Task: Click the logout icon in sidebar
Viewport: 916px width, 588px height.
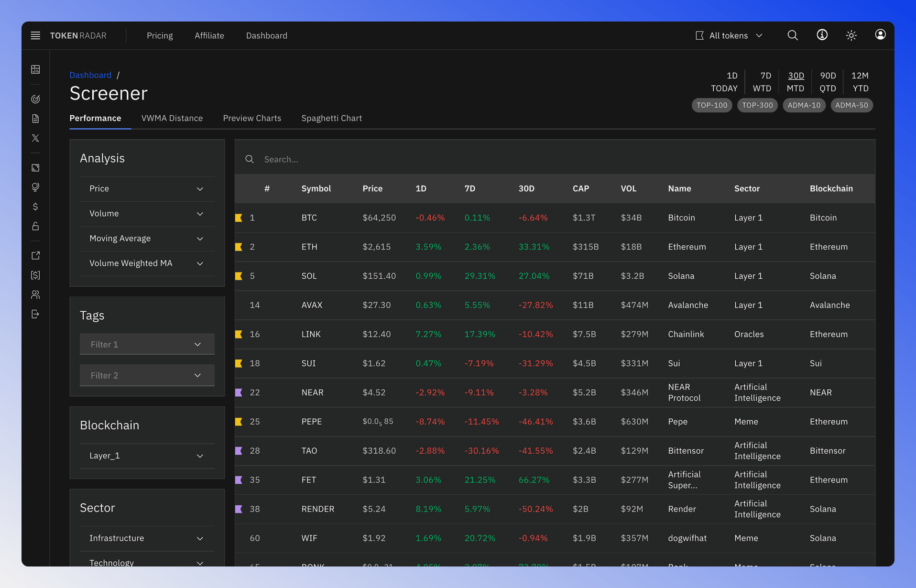Action: (x=35, y=314)
